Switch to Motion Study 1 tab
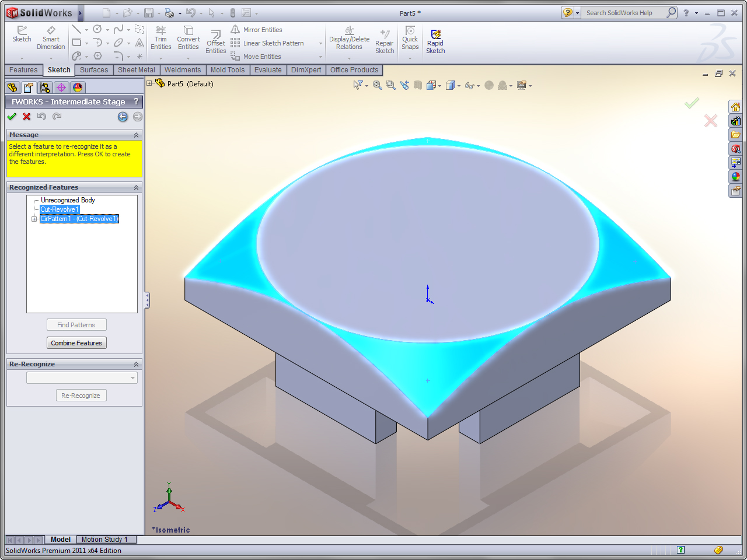 click(104, 540)
